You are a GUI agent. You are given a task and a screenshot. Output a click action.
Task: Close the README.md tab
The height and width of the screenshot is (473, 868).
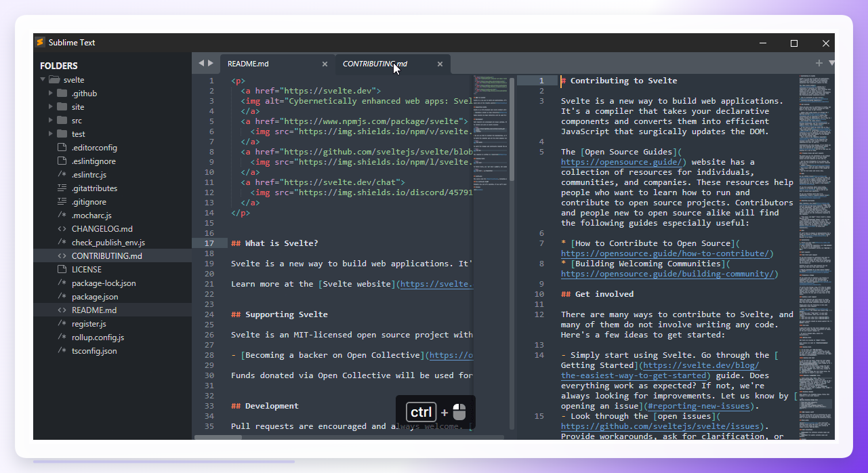tap(325, 64)
